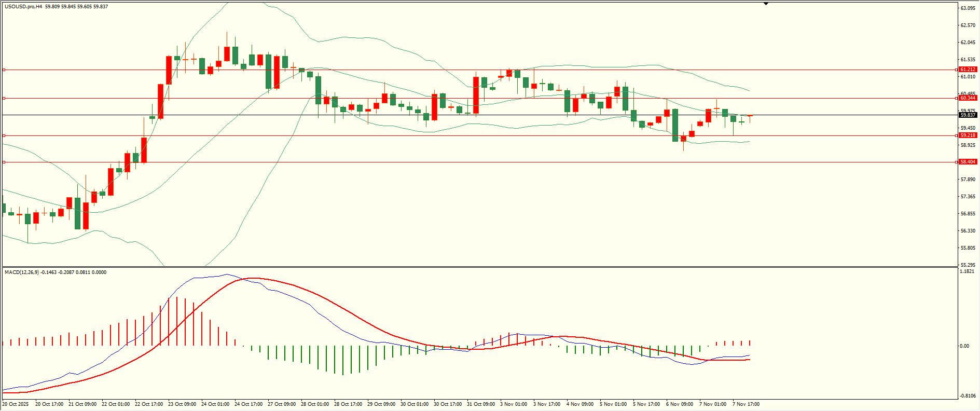Click the USOUSD.pro,H4 chart title
The image size is (980, 411).
tap(23, 7)
